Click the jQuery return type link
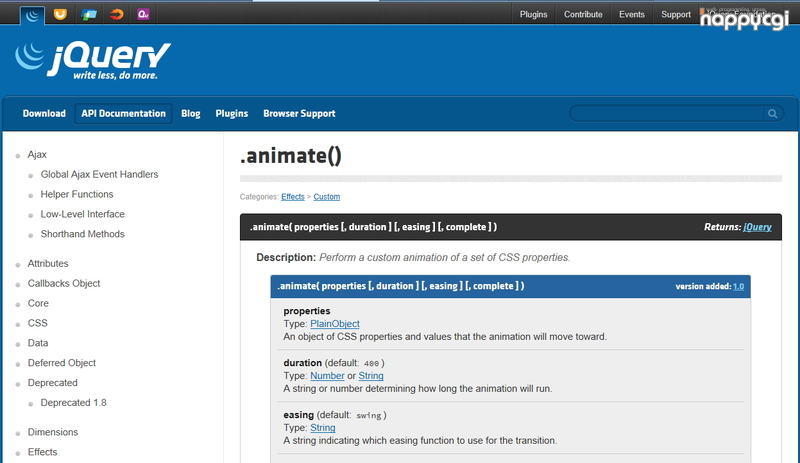Viewport: 800px width, 463px height. [x=757, y=227]
